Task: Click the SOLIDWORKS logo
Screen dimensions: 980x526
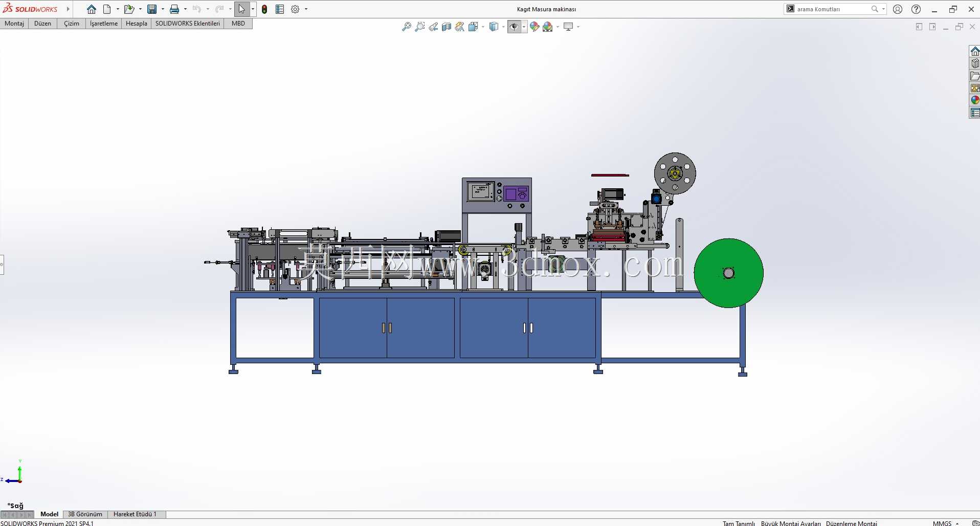Action: pyautogui.click(x=31, y=9)
